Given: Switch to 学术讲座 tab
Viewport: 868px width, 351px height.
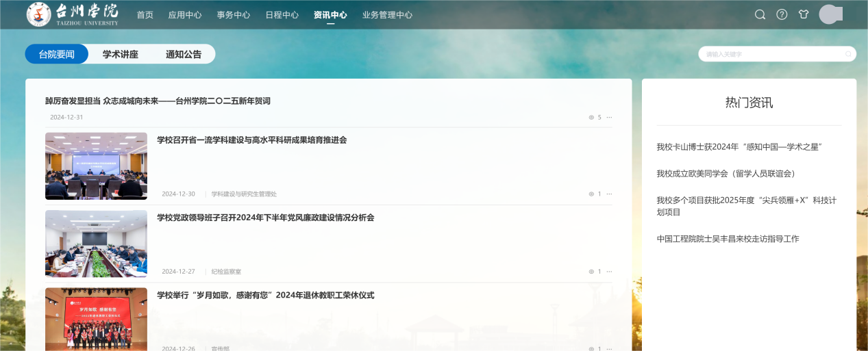Looking at the screenshot, I should click(x=121, y=54).
